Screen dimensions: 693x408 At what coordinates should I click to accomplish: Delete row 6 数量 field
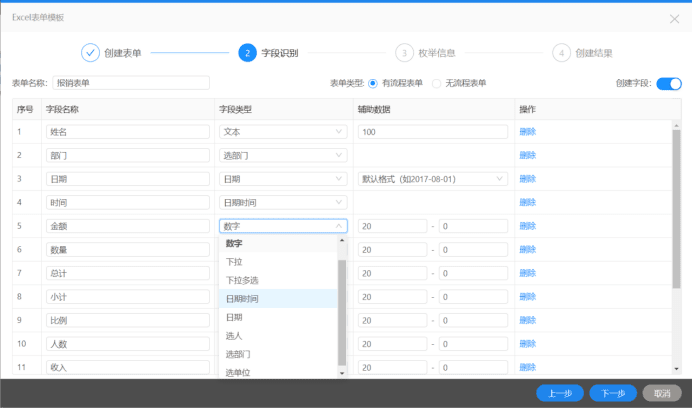pos(527,250)
